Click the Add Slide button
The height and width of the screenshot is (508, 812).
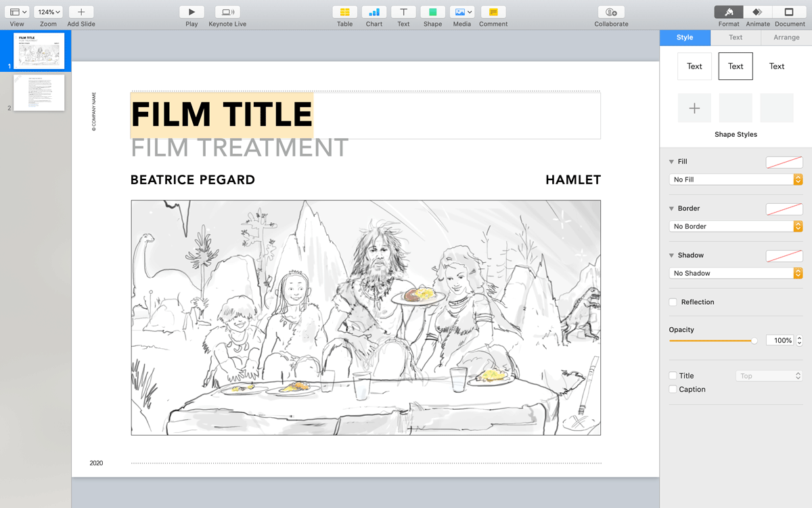point(81,12)
